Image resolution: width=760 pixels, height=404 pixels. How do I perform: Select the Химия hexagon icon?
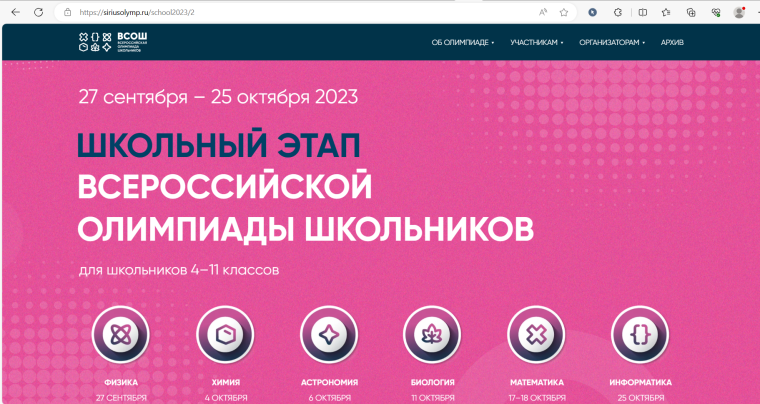tap(225, 334)
